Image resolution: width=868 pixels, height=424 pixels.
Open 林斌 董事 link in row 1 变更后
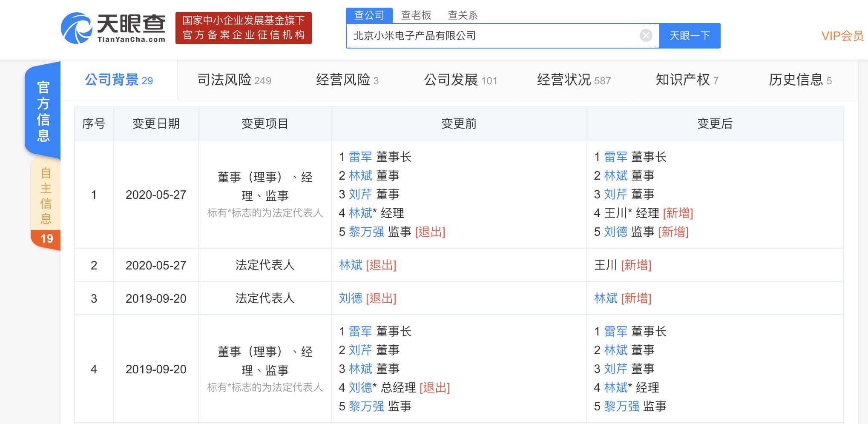coord(615,176)
